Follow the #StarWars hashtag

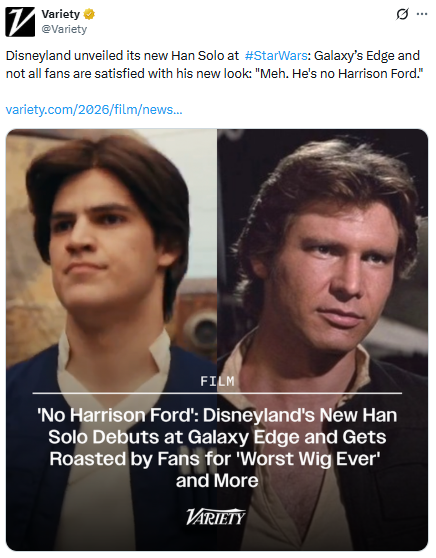tap(276, 56)
